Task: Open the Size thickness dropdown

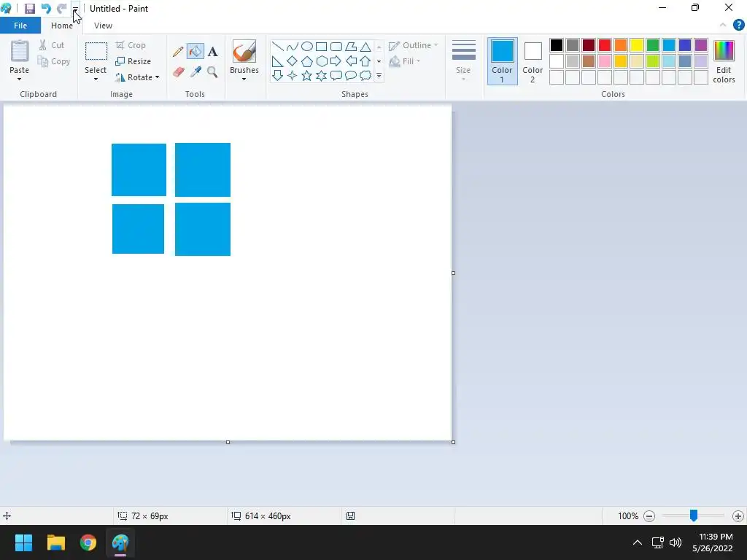Action: [463, 61]
